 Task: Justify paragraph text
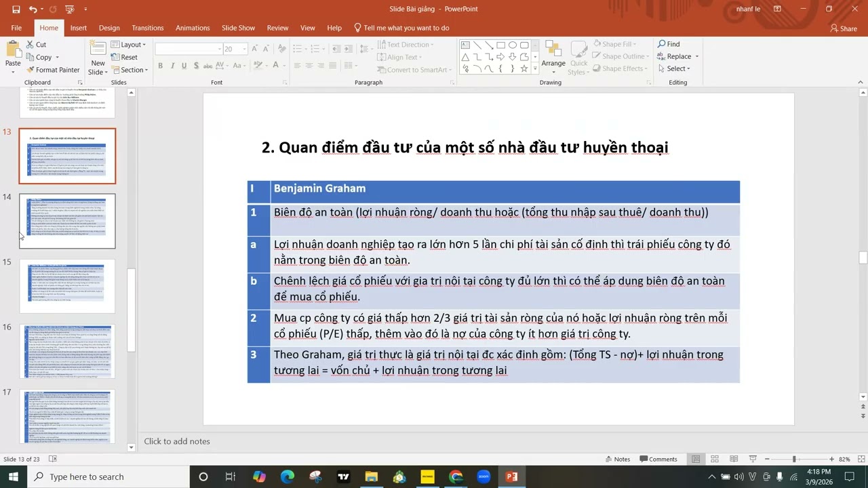pyautogui.click(x=332, y=66)
